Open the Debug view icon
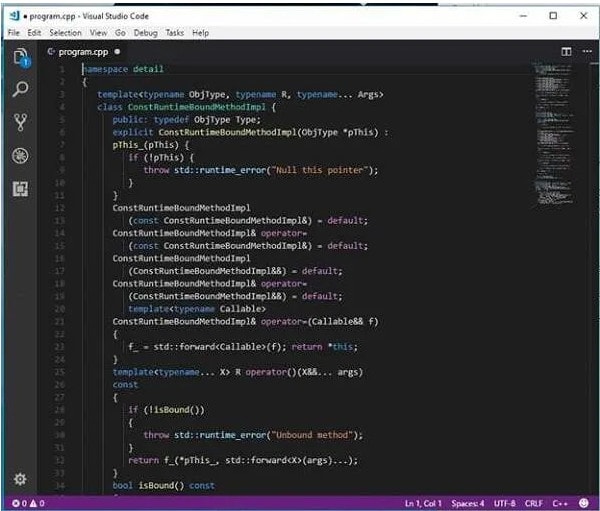 pos(20,156)
